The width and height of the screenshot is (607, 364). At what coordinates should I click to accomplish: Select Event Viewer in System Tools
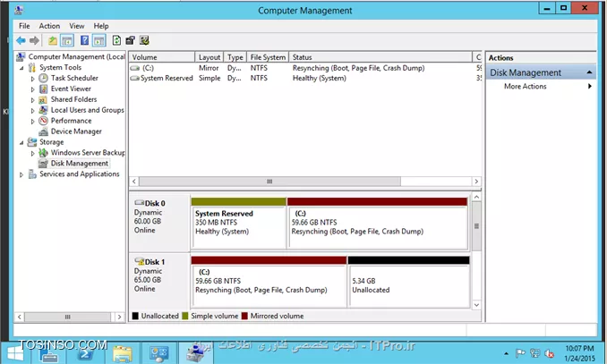pyautogui.click(x=70, y=89)
